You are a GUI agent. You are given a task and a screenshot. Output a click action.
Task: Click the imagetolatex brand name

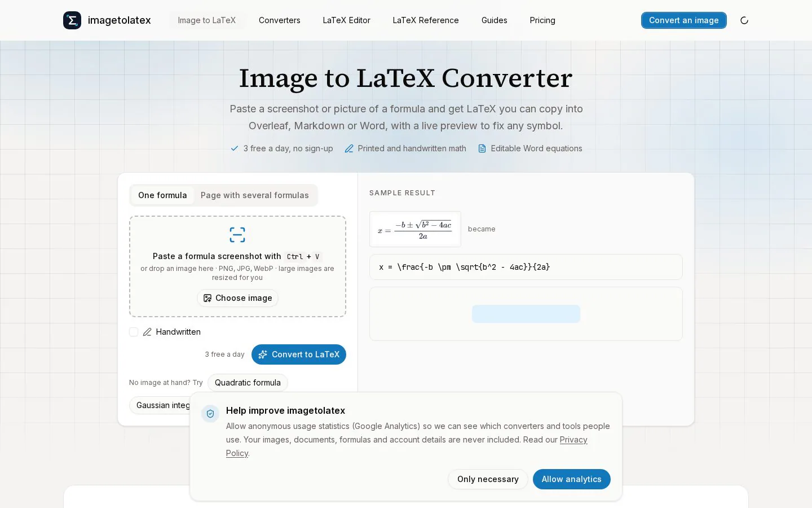(x=120, y=20)
